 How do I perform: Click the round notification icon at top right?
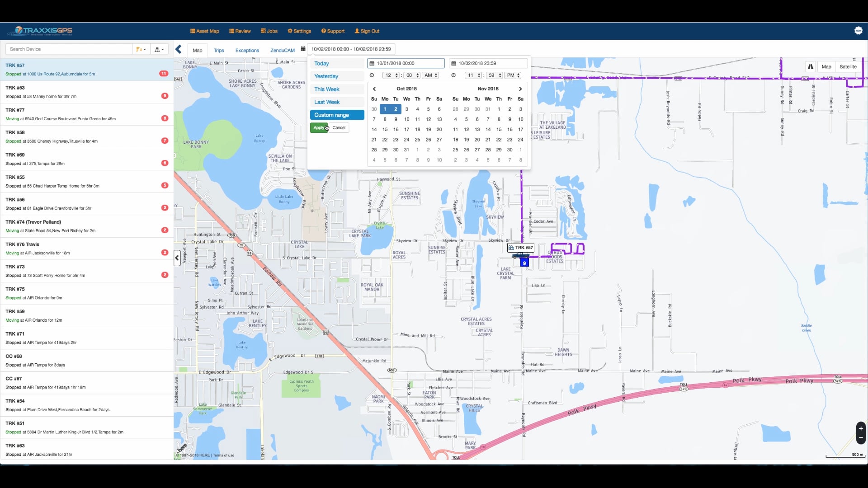858,31
